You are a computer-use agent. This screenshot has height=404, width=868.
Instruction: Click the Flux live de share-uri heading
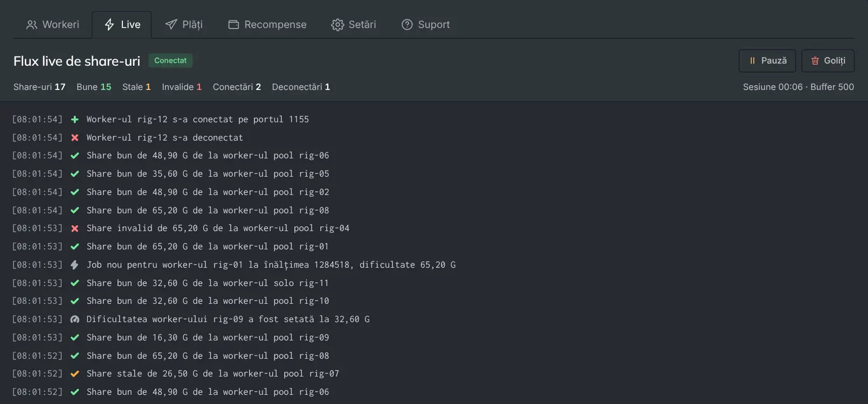click(x=77, y=61)
